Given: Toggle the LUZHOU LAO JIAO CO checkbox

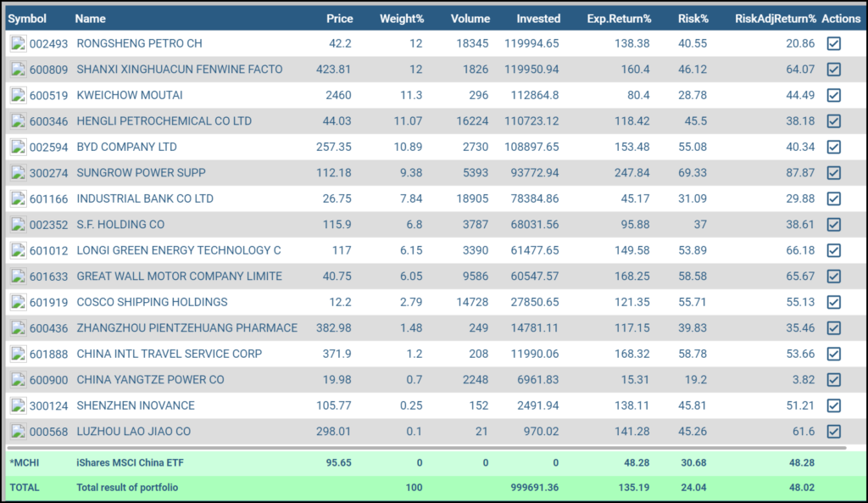Looking at the screenshot, I should click(x=834, y=431).
